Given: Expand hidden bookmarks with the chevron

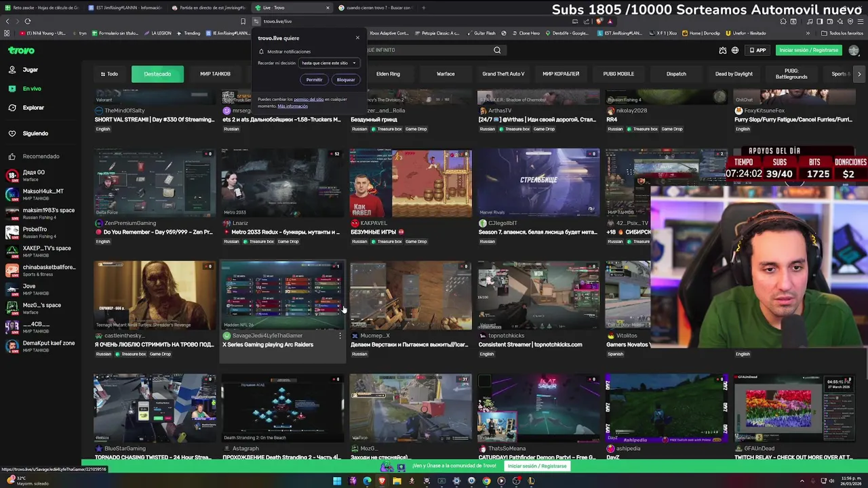Looking at the screenshot, I should pos(808,33).
